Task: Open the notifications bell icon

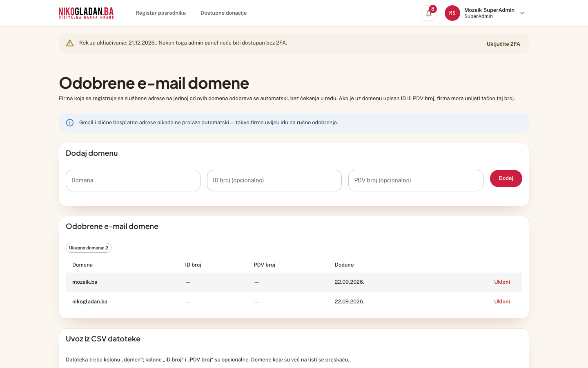Action: coord(428,13)
